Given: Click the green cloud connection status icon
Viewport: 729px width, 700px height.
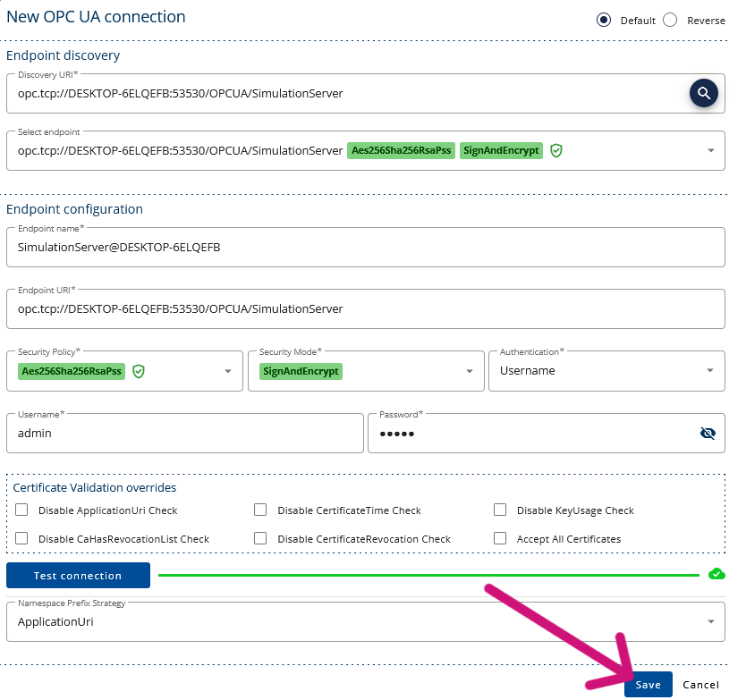Looking at the screenshot, I should (716, 575).
